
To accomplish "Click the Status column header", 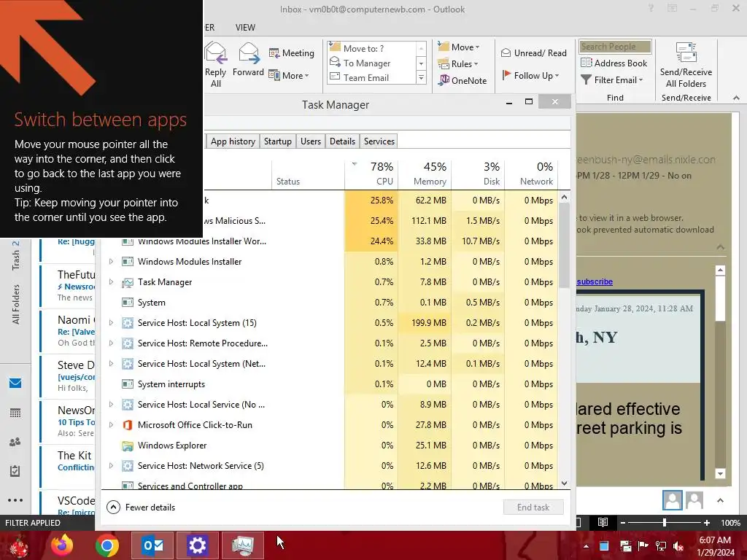I will [309, 174].
